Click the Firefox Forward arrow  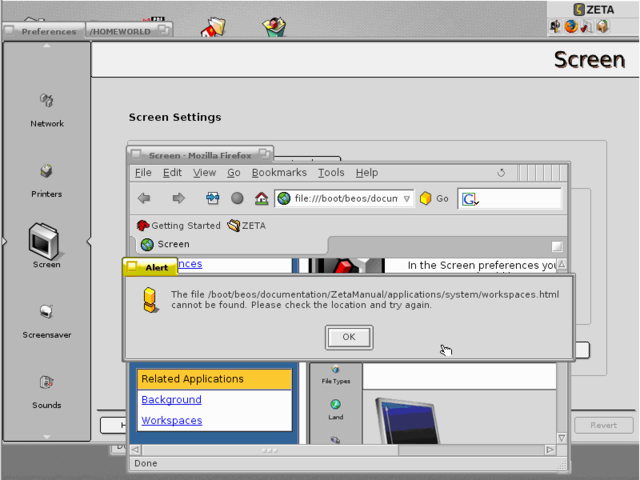pos(178,198)
